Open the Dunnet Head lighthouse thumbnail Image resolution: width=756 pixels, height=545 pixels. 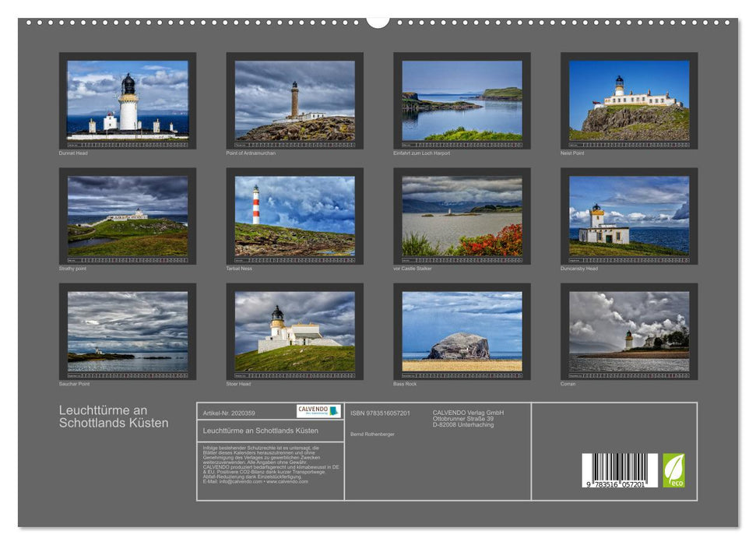pyautogui.click(x=128, y=100)
